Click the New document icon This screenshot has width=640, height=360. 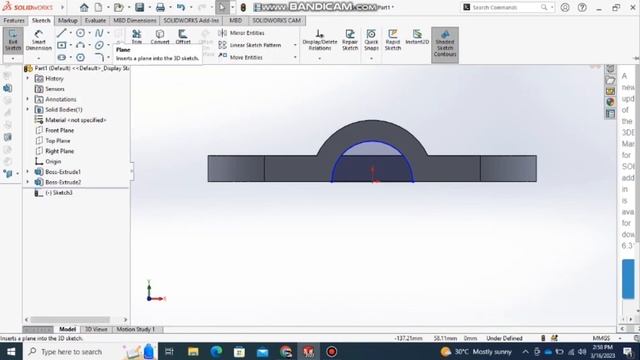click(98, 7)
